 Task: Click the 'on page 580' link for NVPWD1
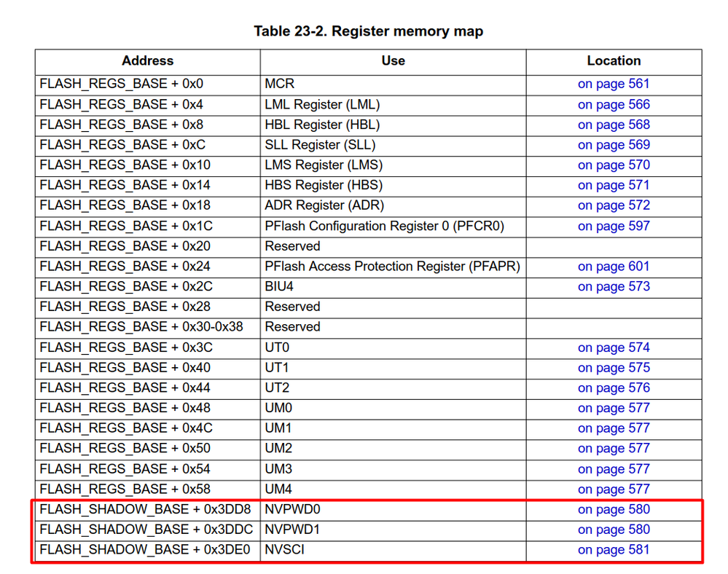tap(614, 530)
